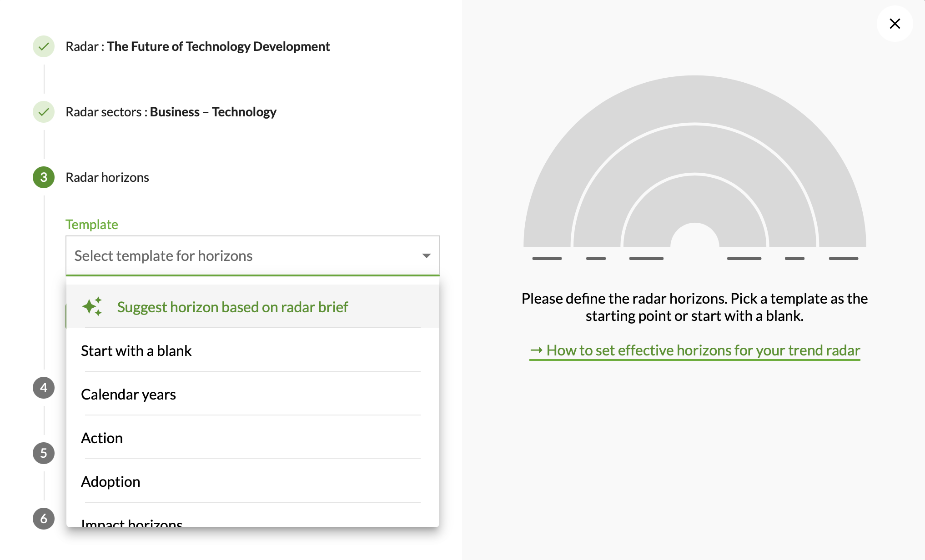The height and width of the screenshot is (560, 925).
Task: Click the Radar title The Future of Technology Development
Action: pos(198,46)
